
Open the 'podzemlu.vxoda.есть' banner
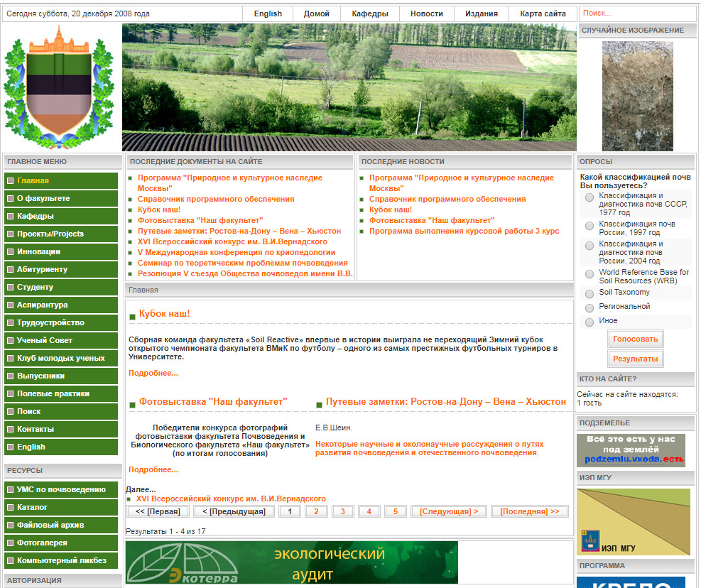point(631,450)
